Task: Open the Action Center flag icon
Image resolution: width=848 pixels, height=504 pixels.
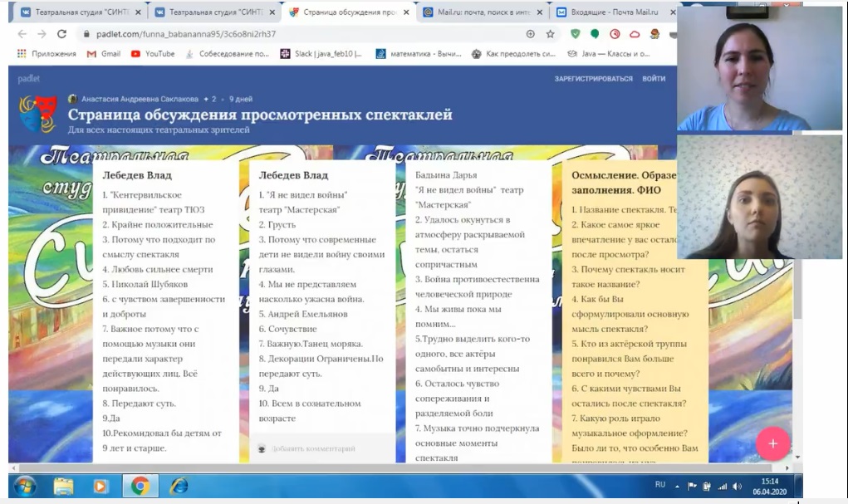Action: (x=692, y=487)
